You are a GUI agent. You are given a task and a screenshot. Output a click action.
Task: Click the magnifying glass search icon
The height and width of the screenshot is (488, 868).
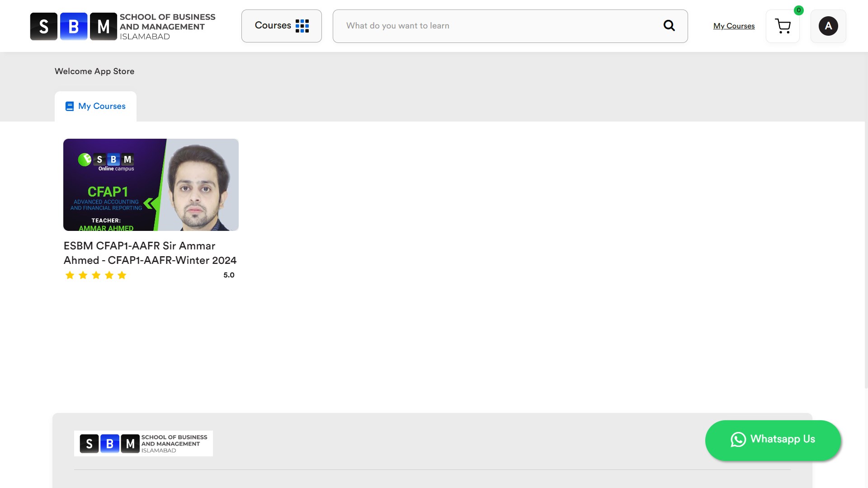[x=669, y=26]
